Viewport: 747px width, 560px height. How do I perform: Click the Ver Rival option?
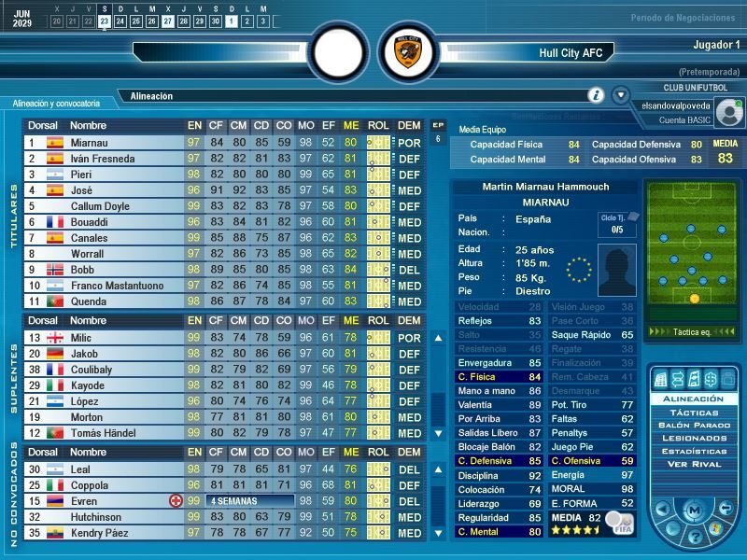click(x=694, y=464)
